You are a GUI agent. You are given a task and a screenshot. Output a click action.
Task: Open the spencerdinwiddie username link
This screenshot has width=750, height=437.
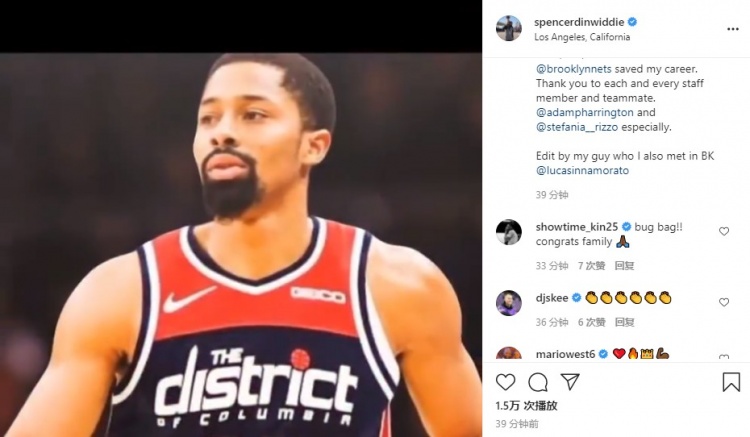(579, 22)
